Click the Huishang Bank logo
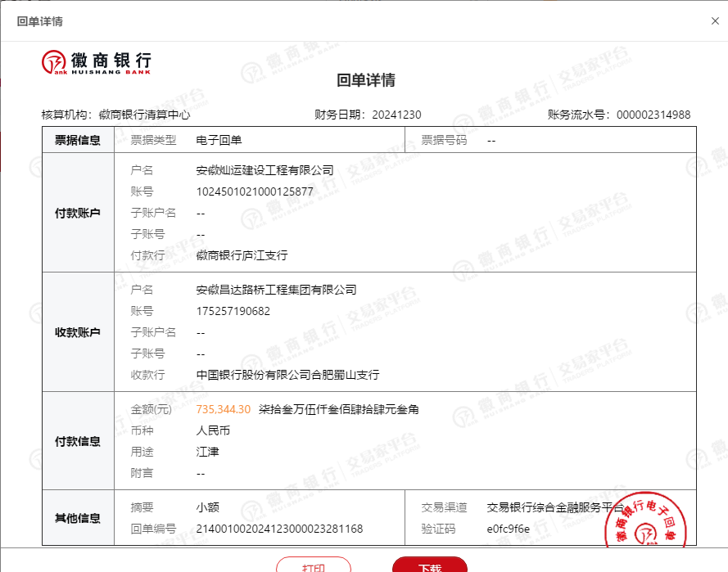 [97, 62]
